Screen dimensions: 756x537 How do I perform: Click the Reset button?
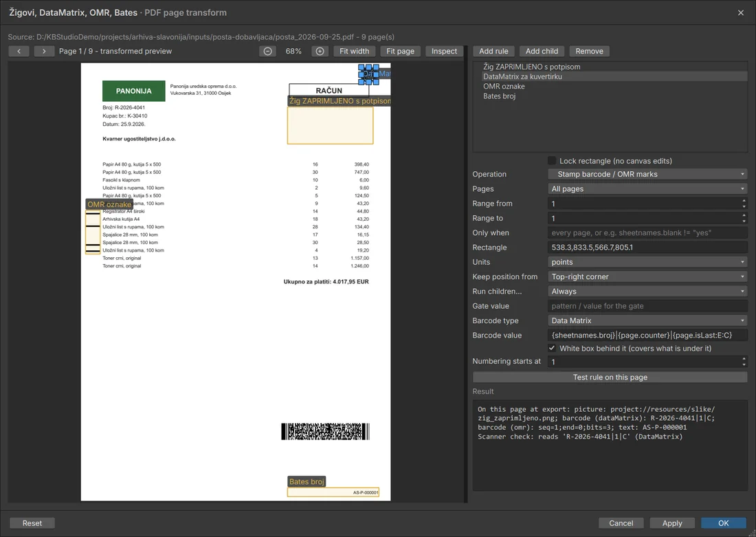[x=32, y=523]
